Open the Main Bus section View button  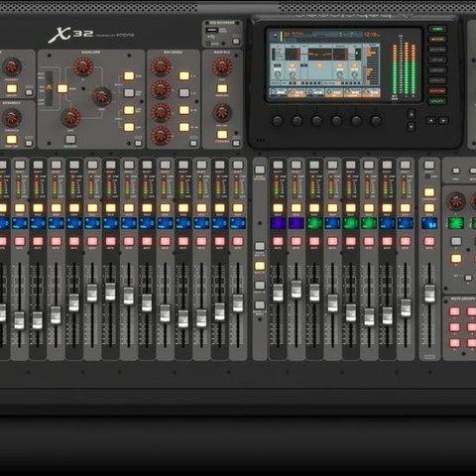(x=236, y=144)
